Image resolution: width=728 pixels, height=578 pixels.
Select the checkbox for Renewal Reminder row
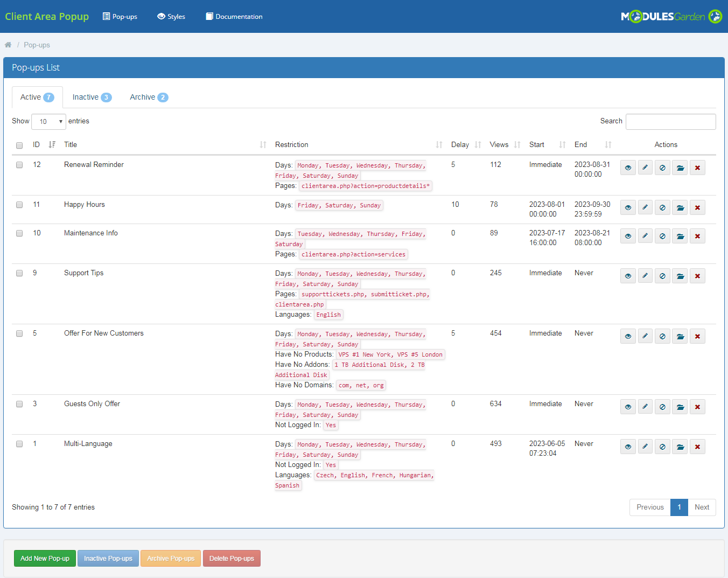pyautogui.click(x=19, y=165)
